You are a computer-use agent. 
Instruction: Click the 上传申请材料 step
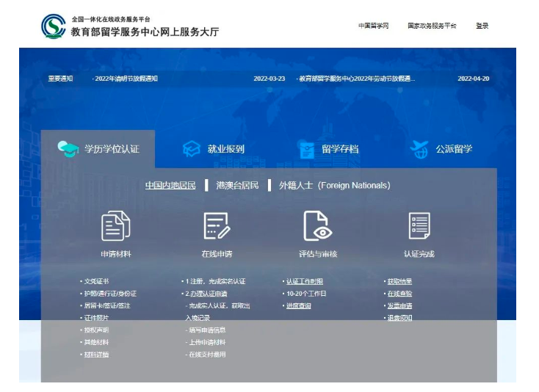pos(207,343)
